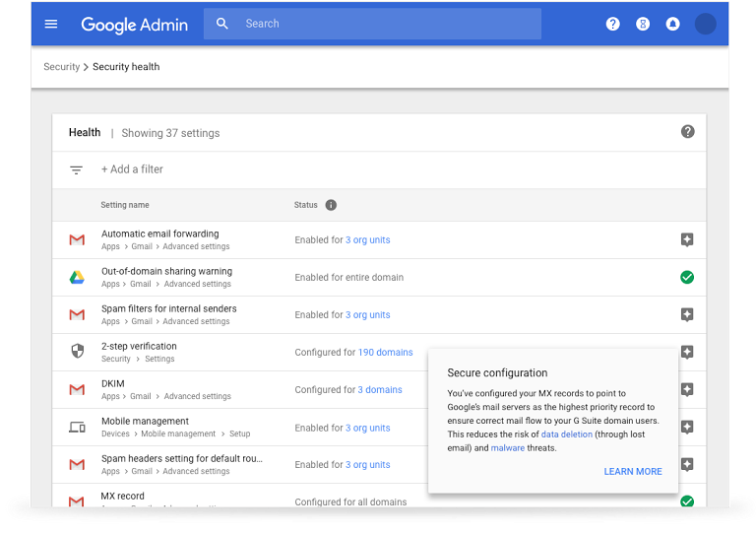Go to Security breadcrumb
The image size is (756, 534).
[61, 67]
